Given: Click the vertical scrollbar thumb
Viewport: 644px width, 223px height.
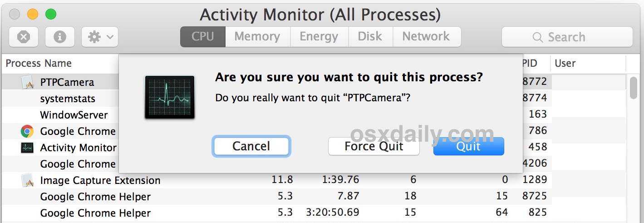Looking at the screenshot, I should pos(634,88).
